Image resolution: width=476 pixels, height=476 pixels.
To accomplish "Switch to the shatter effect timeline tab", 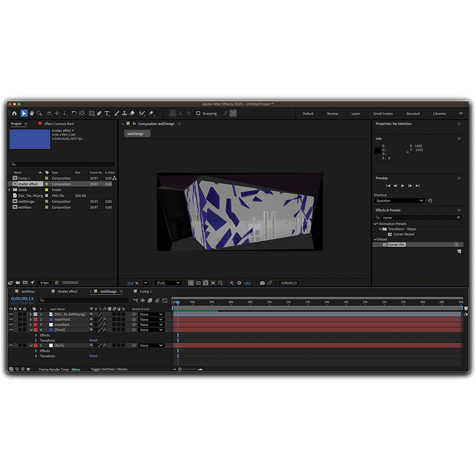I will 67,291.
